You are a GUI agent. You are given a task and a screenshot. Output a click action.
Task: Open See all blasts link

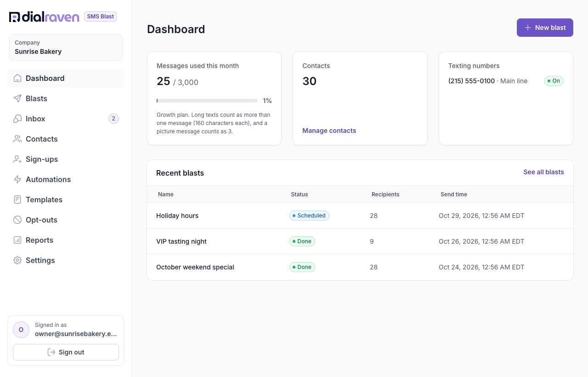coord(543,172)
